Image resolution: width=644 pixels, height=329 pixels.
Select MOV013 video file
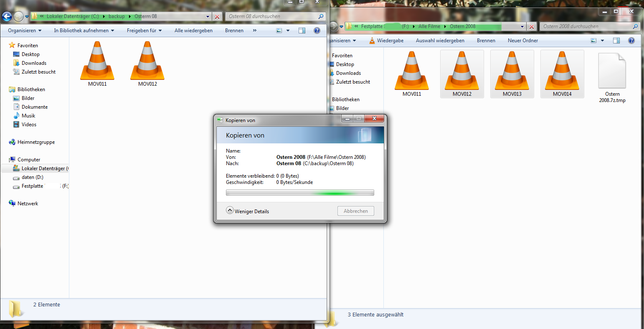[512, 74]
